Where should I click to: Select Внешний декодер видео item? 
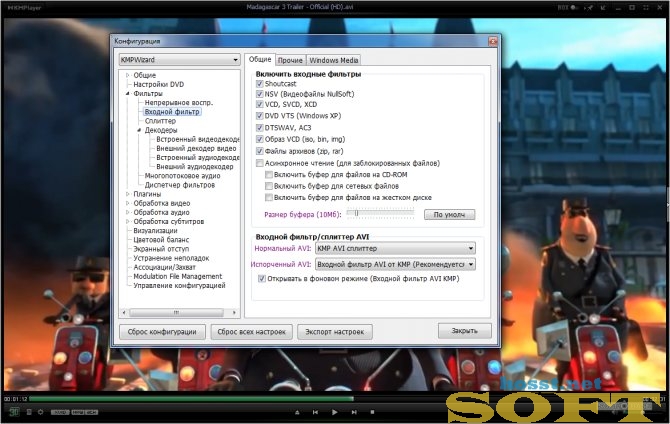[196, 148]
